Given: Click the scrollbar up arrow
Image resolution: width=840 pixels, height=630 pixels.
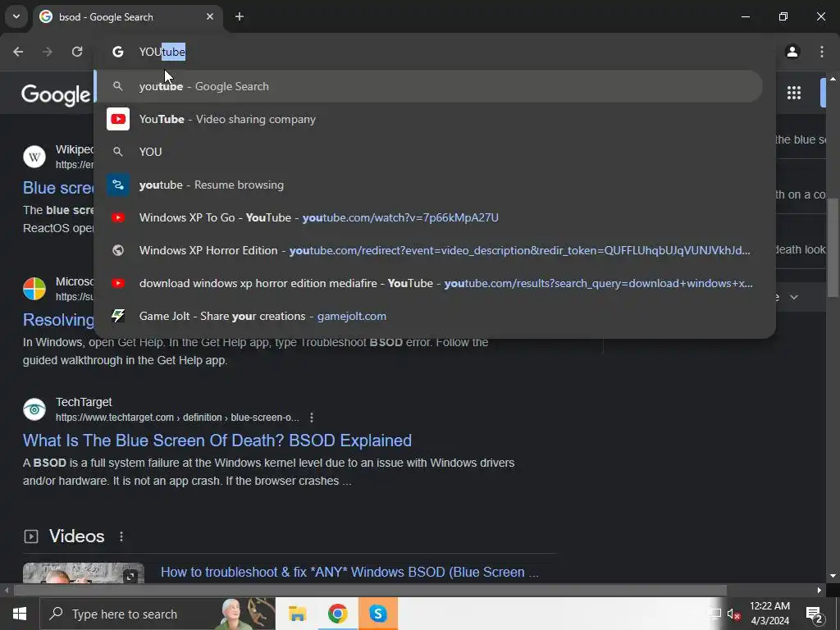Looking at the screenshot, I should pyautogui.click(x=833, y=79).
